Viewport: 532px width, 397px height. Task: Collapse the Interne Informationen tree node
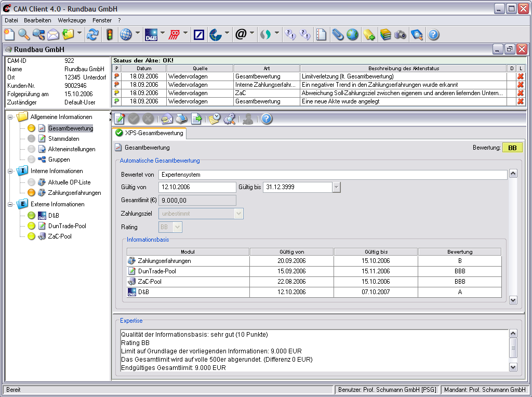[x=10, y=171]
